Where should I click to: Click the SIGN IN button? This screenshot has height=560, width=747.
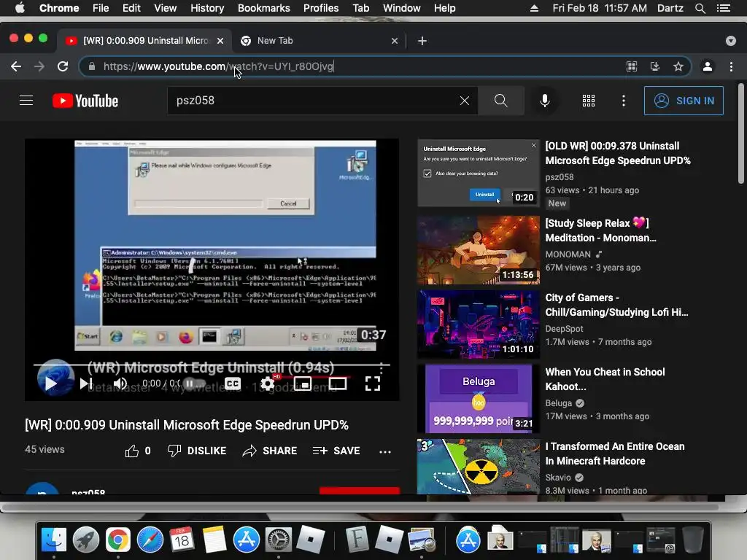684,101
